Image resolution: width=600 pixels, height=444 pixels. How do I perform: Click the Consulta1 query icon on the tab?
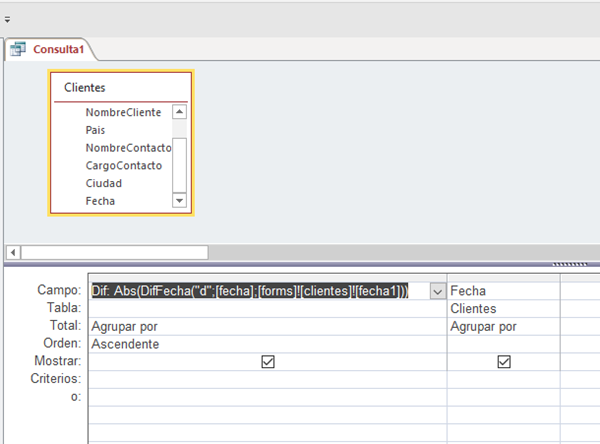point(18,49)
